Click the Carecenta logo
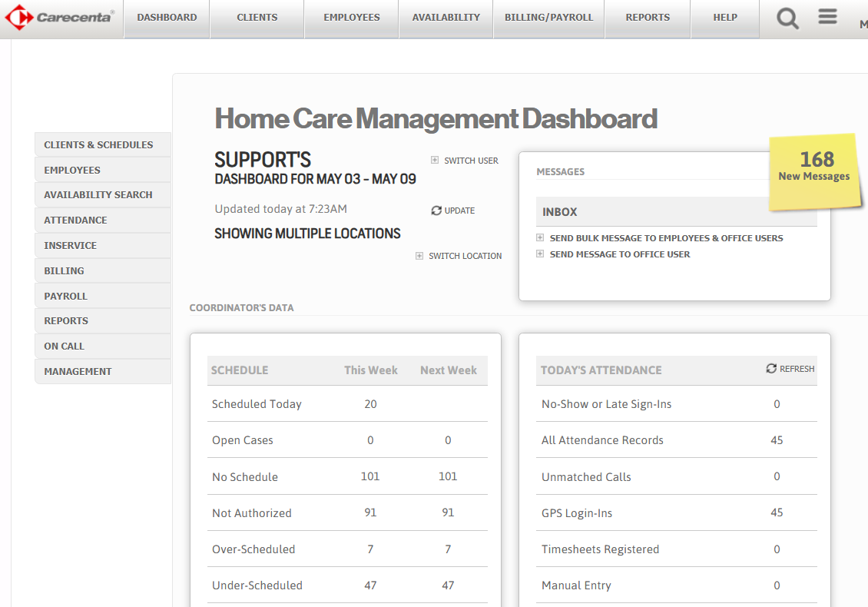This screenshot has width=868, height=607. tap(59, 17)
